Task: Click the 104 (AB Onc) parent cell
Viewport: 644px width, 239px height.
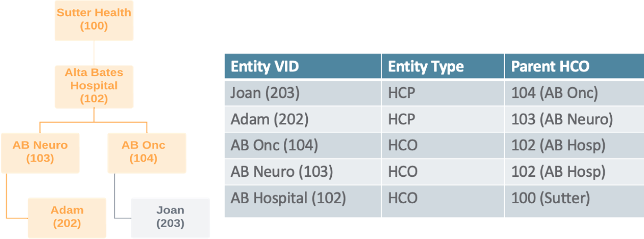Action: click(554, 93)
